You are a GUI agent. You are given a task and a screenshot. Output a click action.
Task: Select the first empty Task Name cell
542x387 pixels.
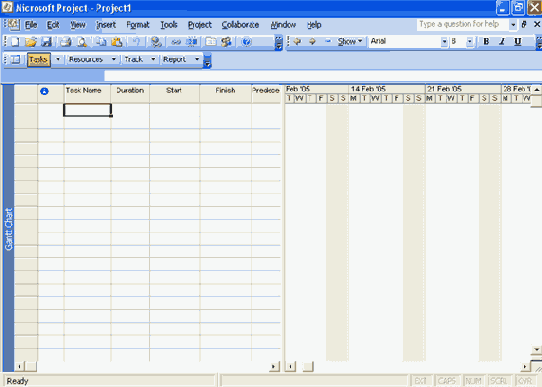click(x=87, y=110)
